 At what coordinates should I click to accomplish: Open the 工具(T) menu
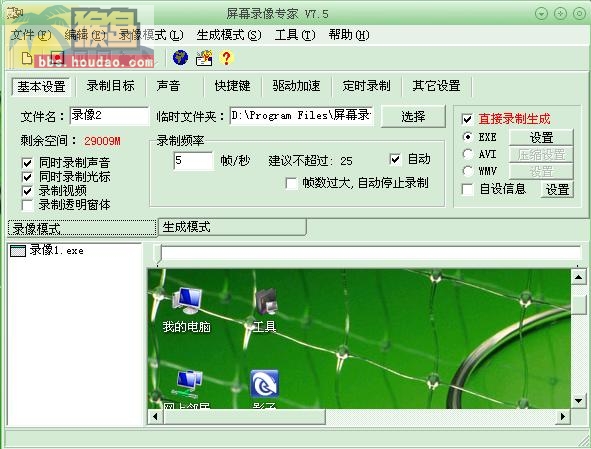tap(295, 35)
